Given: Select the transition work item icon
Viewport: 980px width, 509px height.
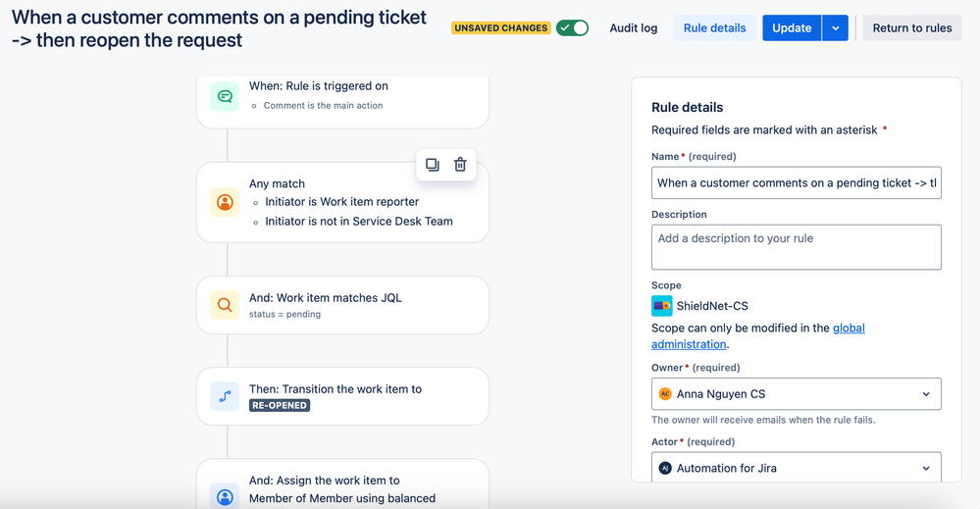Looking at the screenshot, I should pyautogui.click(x=225, y=396).
